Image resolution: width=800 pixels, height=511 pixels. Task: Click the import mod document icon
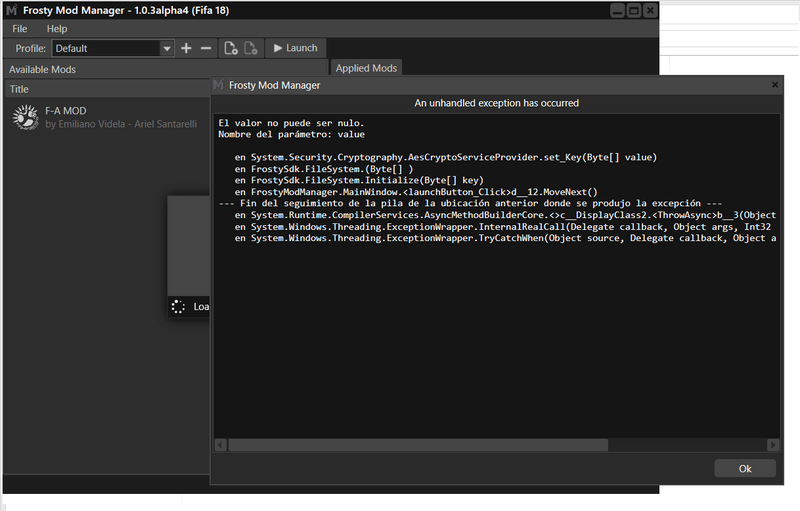coord(231,48)
